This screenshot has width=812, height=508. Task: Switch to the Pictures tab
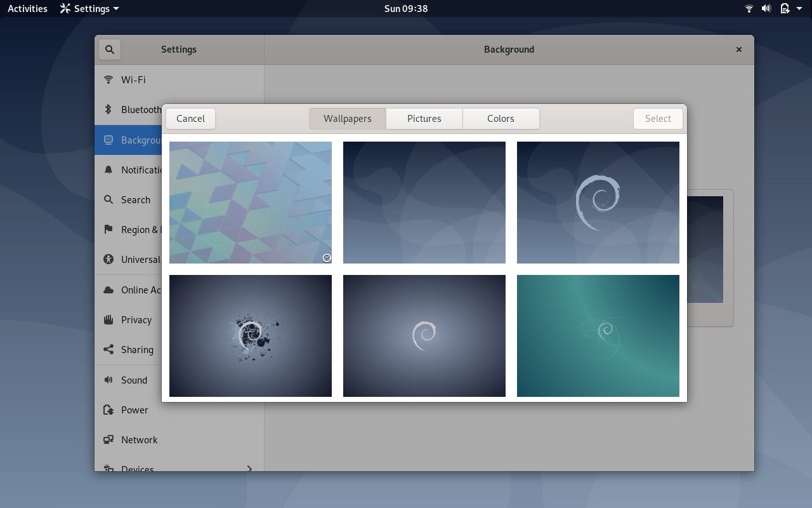424,118
